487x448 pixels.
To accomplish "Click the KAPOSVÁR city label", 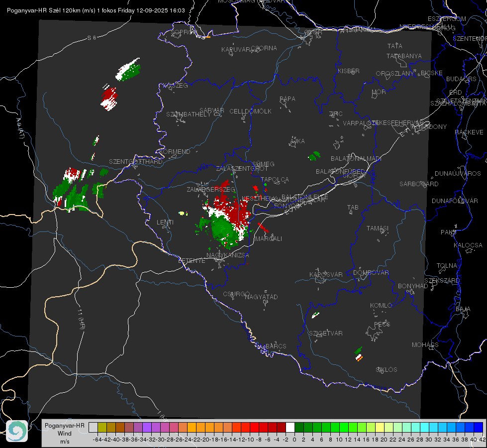I will point(326,274).
